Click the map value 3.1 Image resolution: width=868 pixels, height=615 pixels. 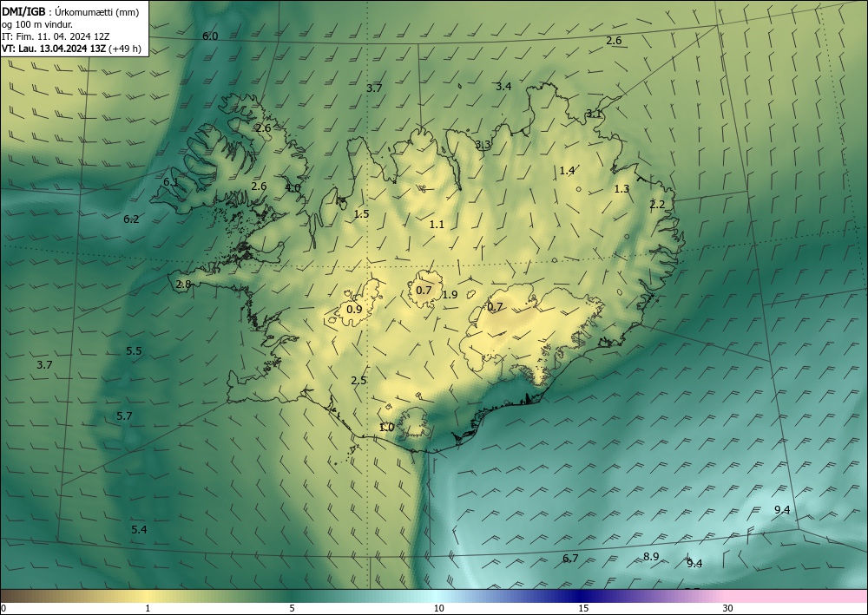pos(594,114)
